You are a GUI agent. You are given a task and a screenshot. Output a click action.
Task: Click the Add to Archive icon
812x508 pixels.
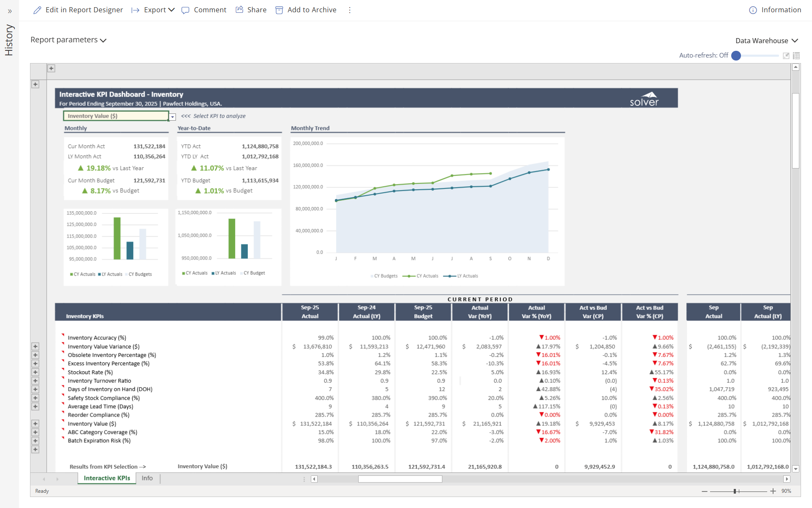tap(279, 10)
